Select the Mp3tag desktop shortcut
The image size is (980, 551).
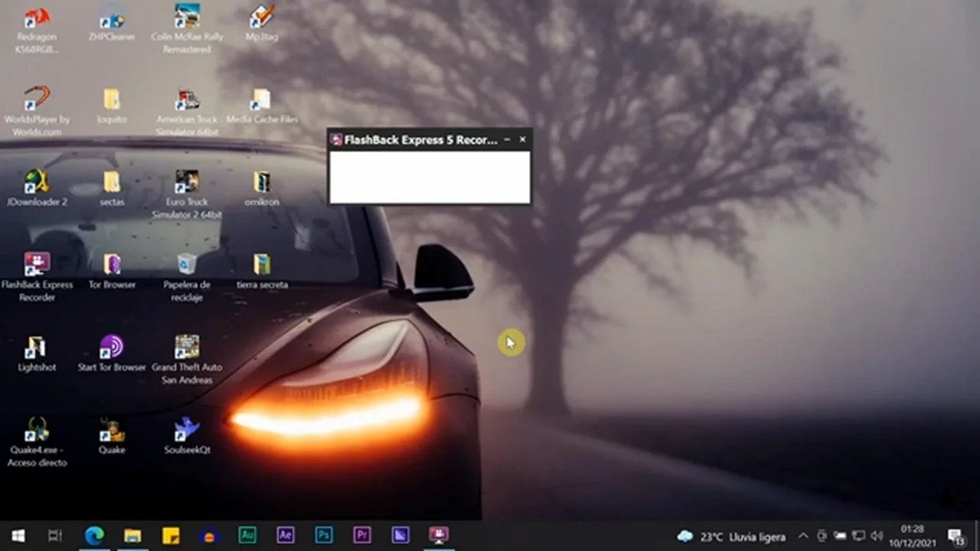coord(262,18)
